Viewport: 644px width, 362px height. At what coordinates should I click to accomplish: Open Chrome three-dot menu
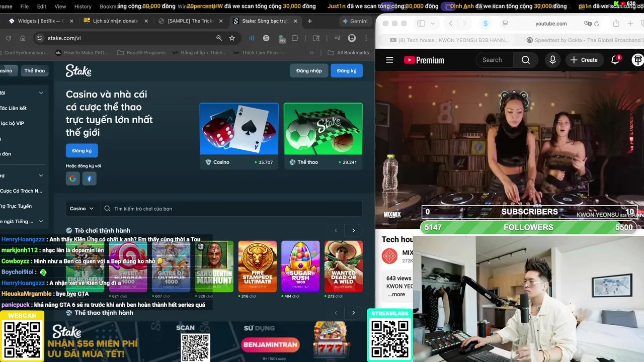(367, 38)
